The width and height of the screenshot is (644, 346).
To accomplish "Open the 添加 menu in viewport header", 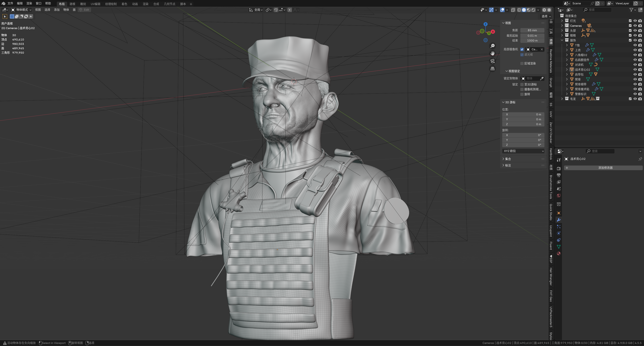I will 57,10.
